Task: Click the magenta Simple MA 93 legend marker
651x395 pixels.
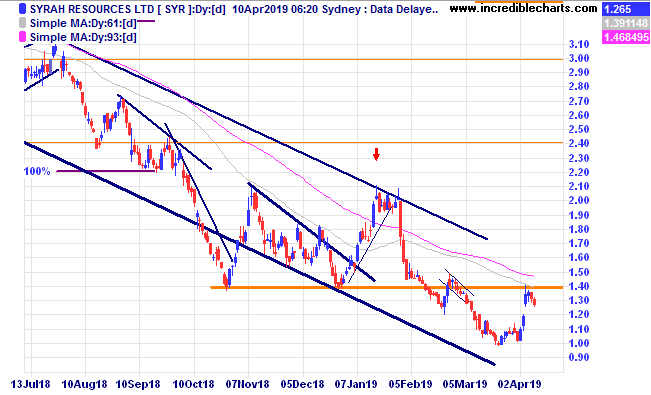Action: point(22,37)
